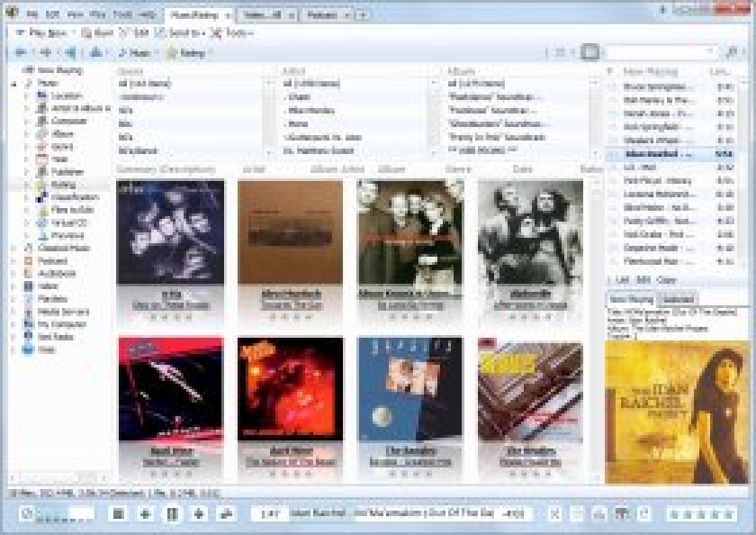
Task: Select the Net Radio icon in tree
Action: tap(29, 336)
